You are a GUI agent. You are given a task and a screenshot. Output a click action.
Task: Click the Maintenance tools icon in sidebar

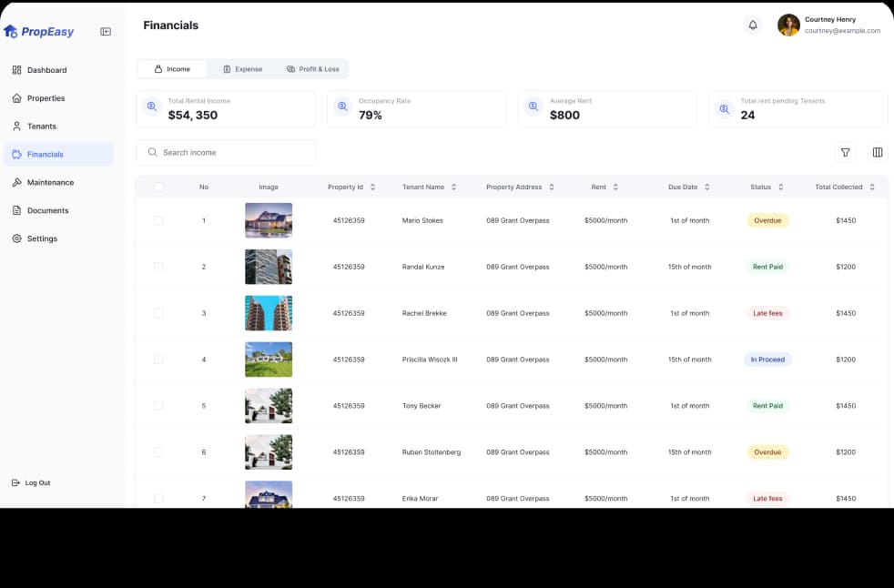coord(16,183)
